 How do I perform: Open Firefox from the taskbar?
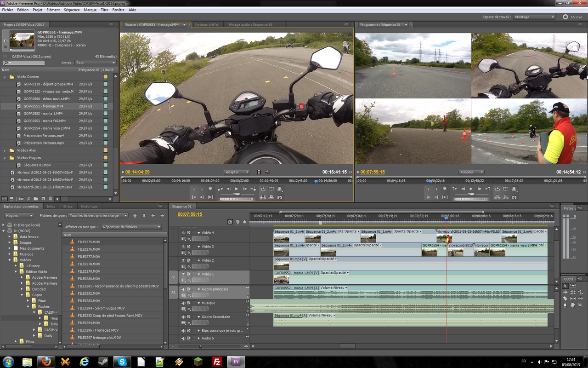click(x=46, y=362)
